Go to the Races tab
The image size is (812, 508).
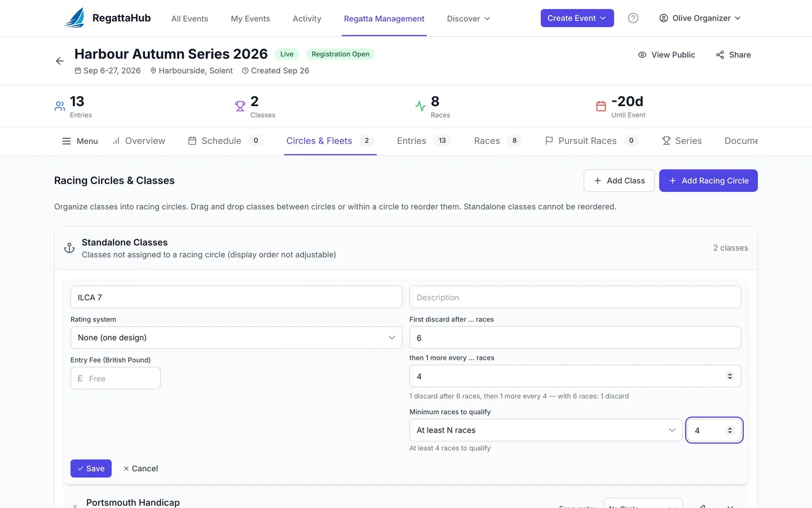(x=497, y=141)
